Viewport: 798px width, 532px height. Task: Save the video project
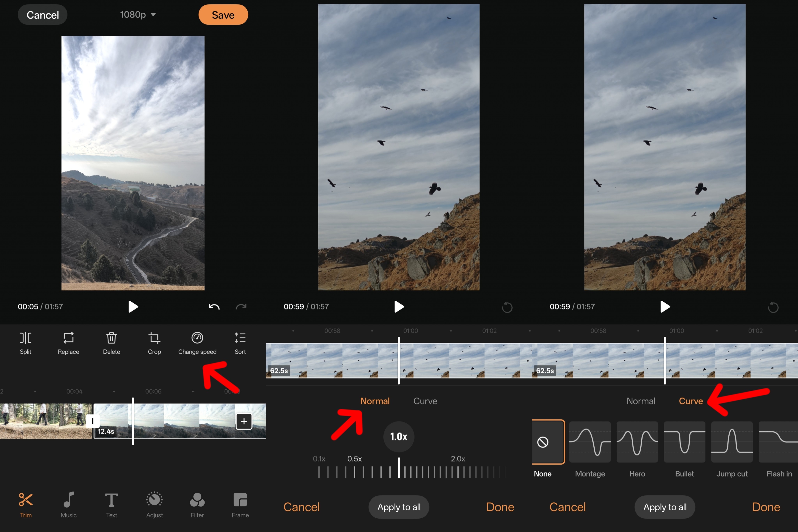(223, 15)
